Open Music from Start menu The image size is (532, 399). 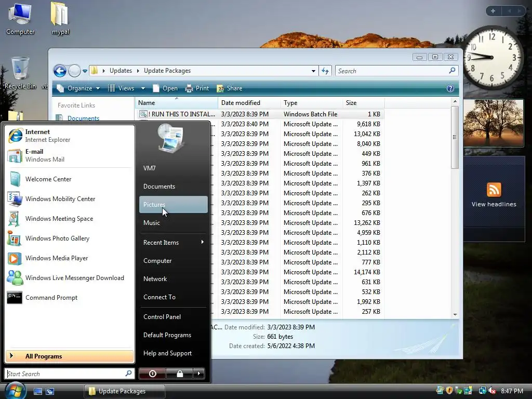point(174,222)
